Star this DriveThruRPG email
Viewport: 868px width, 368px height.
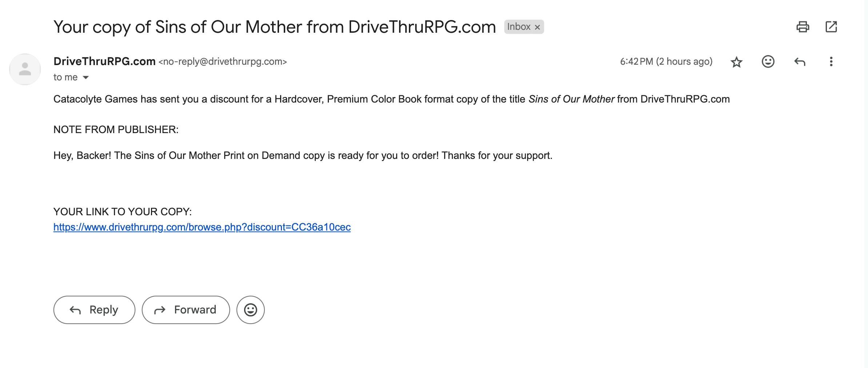(x=736, y=62)
